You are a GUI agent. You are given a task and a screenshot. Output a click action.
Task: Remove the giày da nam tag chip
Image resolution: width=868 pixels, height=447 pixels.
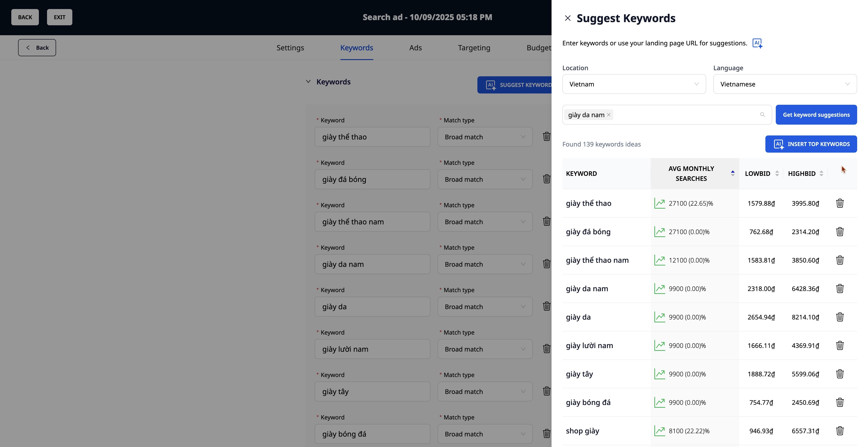tap(609, 115)
